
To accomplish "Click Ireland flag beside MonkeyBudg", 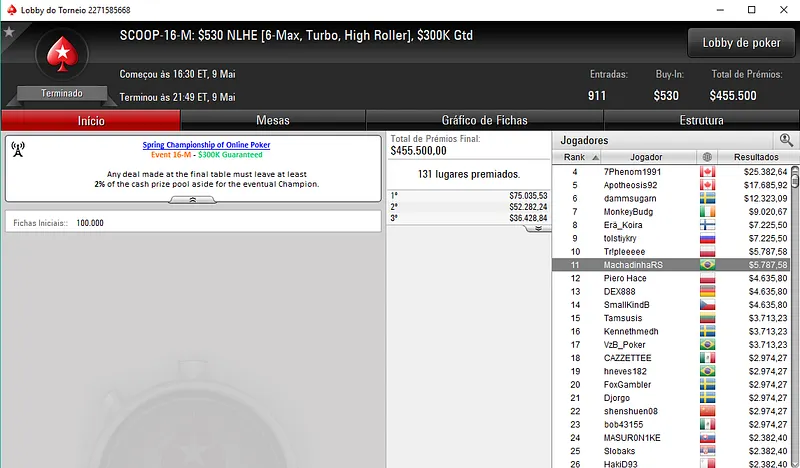I will [707, 211].
